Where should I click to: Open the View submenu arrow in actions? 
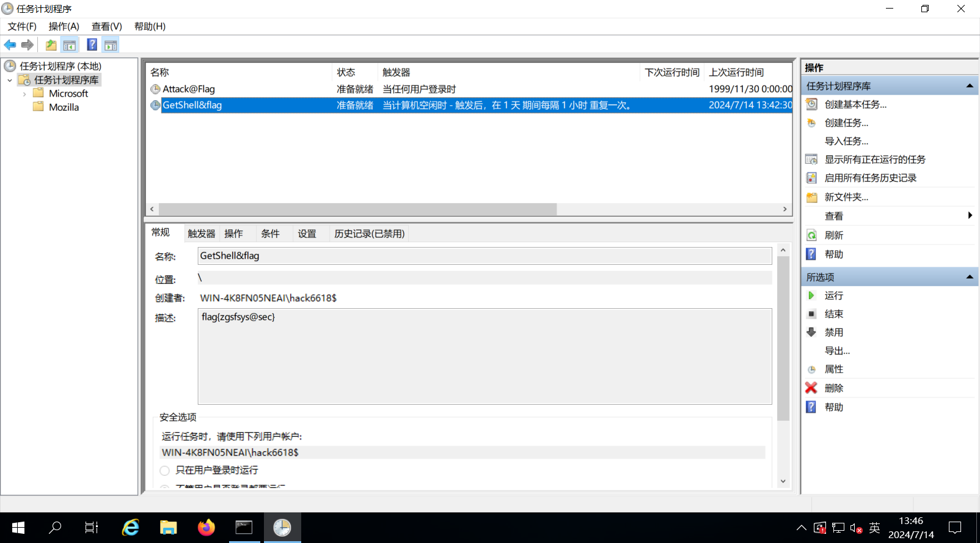pos(969,215)
